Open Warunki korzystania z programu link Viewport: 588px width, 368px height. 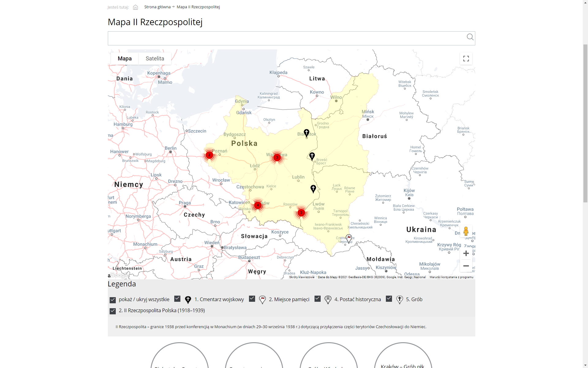point(451,277)
